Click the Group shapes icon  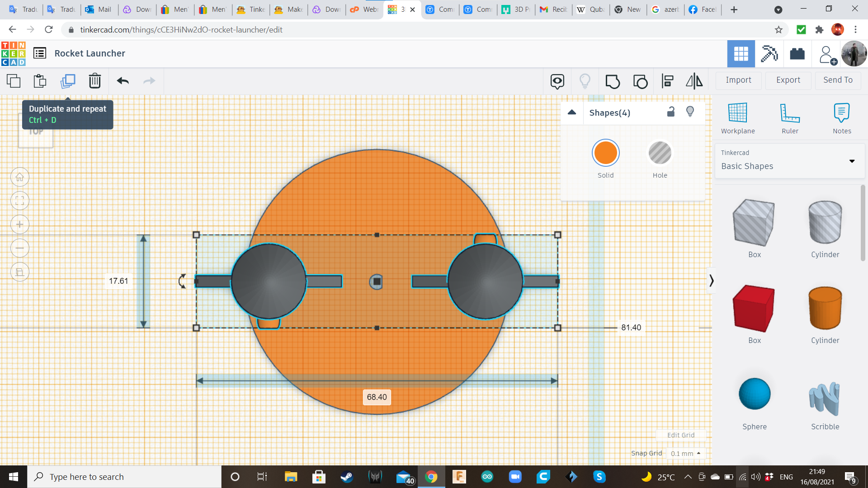coord(612,81)
